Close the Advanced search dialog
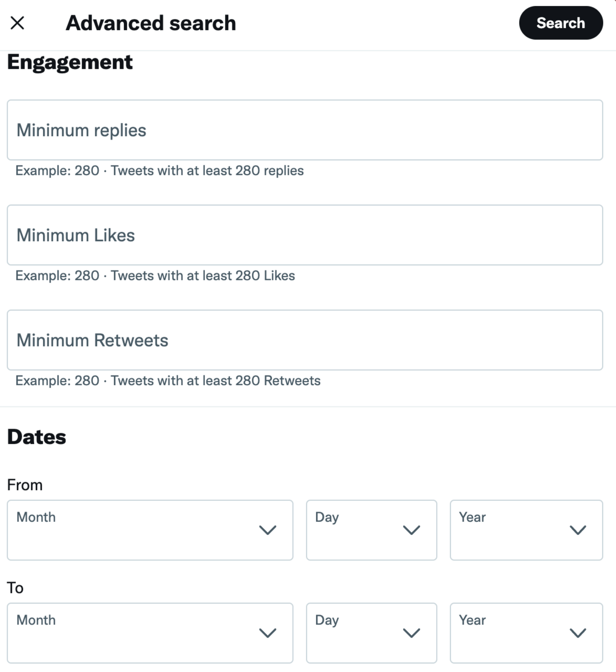The height and width of the screenshot is (672, 616). [17, 23]
